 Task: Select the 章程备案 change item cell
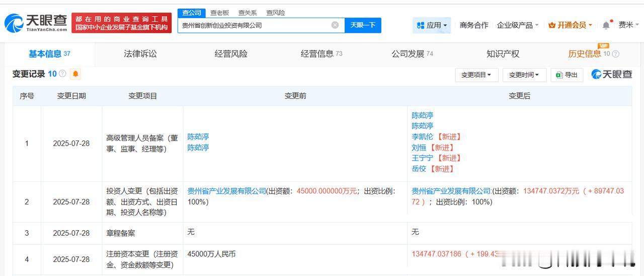pos(142,233)
